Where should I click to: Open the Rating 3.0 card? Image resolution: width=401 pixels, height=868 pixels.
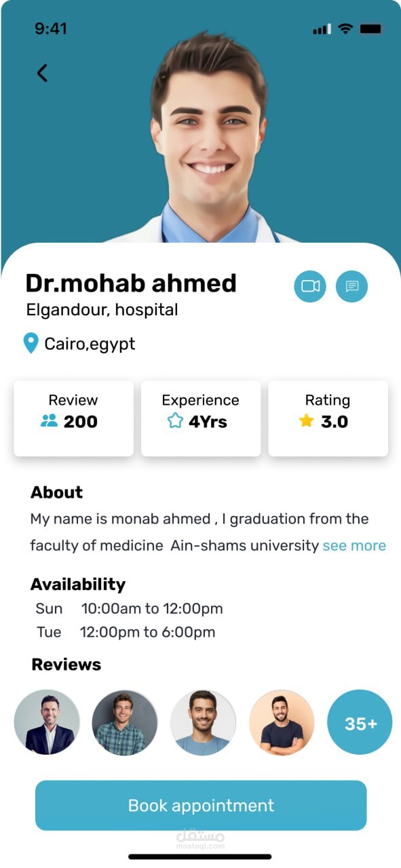328,418
